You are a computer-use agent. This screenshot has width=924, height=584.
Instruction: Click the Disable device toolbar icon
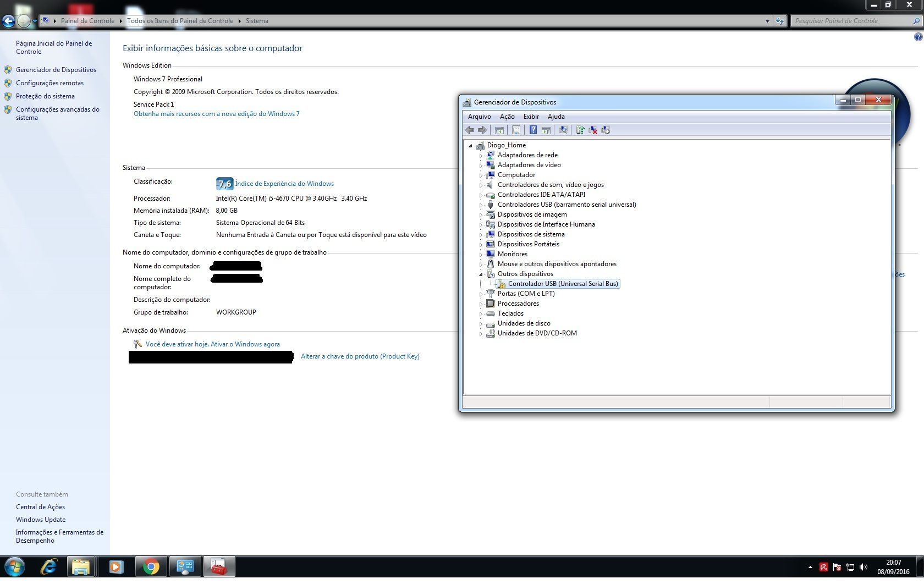pyautogui.click(x=606, y=130)
